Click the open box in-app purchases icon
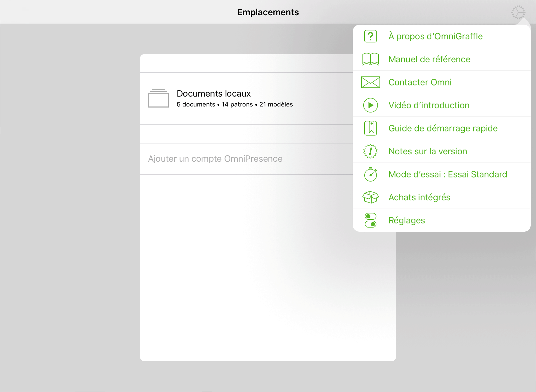 pos(370,197)
